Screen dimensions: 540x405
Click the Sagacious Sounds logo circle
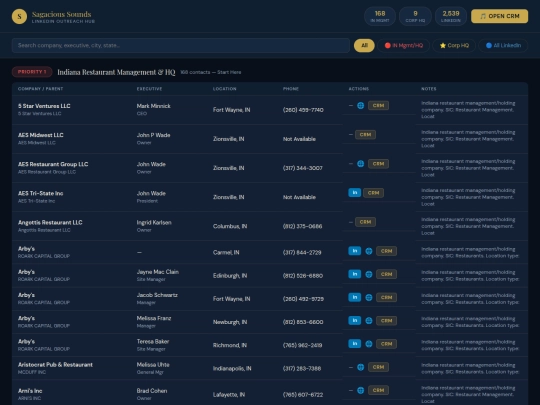(x=19, y=16)
